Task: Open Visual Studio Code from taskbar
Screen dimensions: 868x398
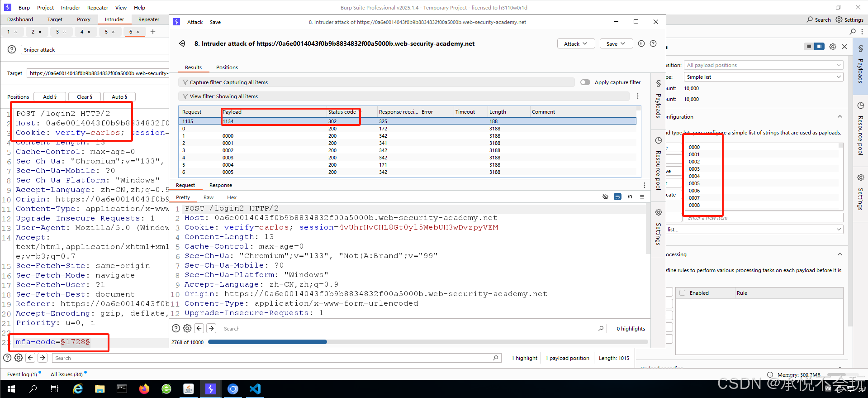Action: click(255, 389)
